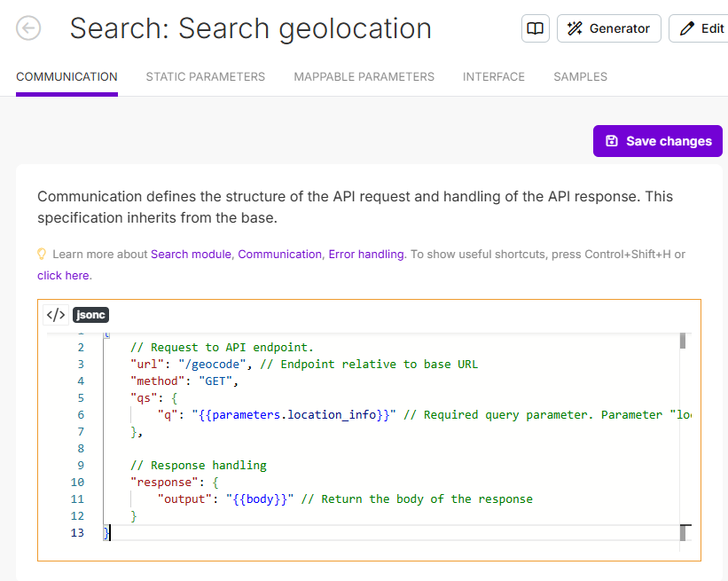
Task: Follow the Error handling link
Action: coord(365,255)
